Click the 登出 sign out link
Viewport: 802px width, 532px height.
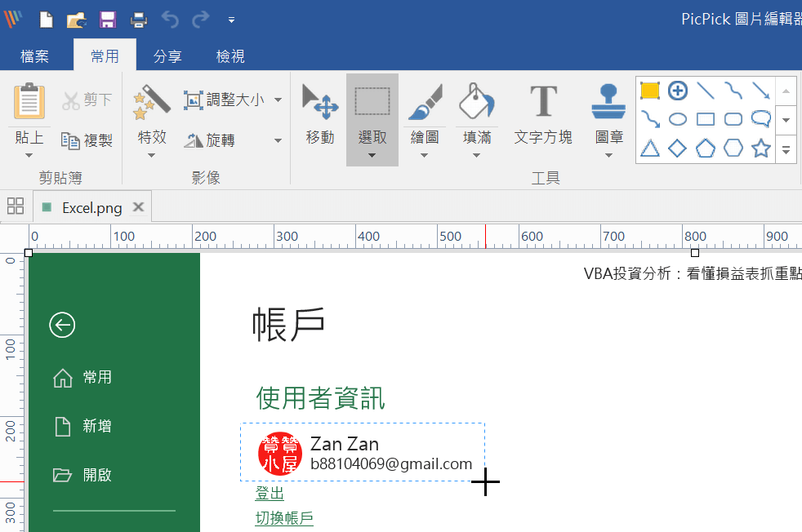click(270, 494)
